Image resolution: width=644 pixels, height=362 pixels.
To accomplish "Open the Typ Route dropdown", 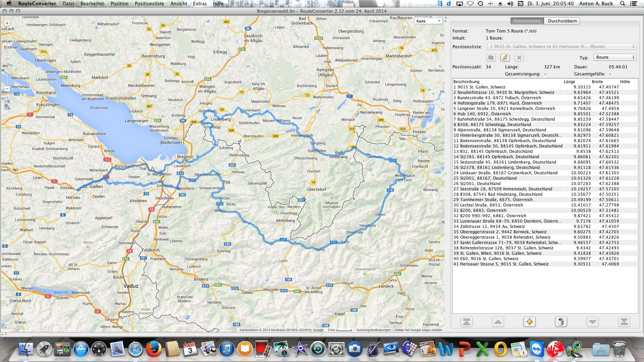I will [x=614, y=57].
